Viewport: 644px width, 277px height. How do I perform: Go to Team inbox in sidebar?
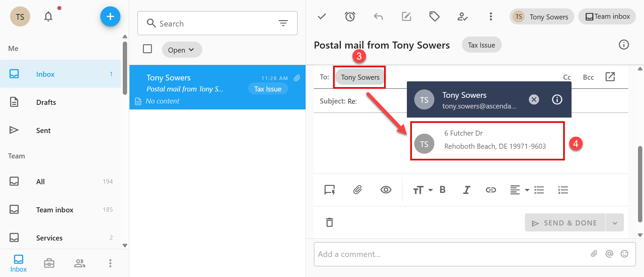pyautogui.click(x=55, y=210)
